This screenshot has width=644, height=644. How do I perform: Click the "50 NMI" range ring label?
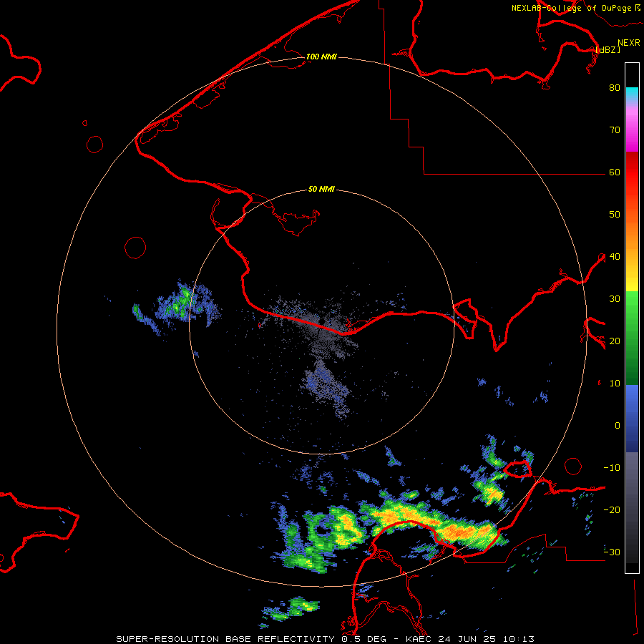[x=321, y=190]
